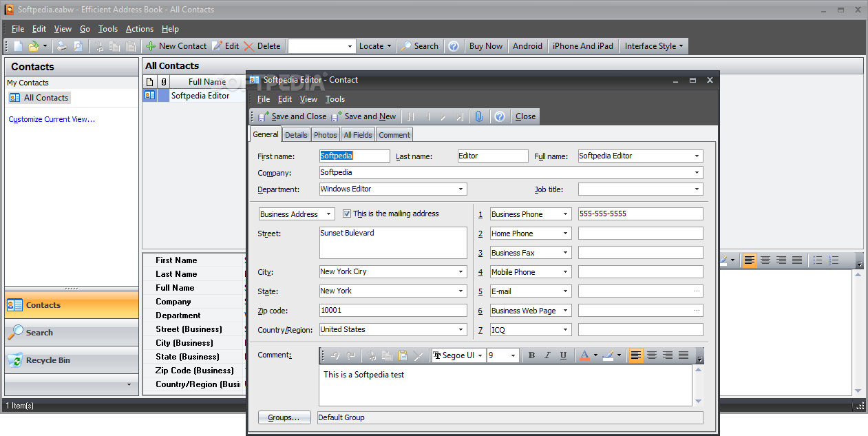Click the print preview icon in main toolbar
The height and width of the screenshot is (436, 868).
tap(78, 46)
